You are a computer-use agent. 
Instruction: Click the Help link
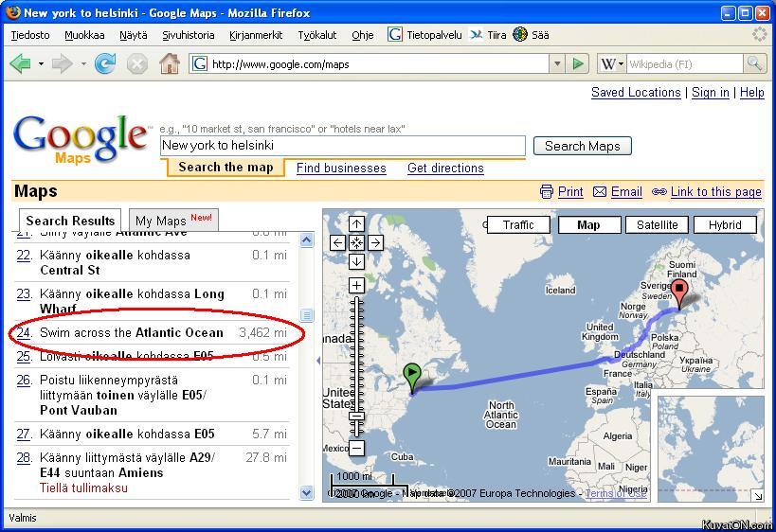tap(751, 93)
